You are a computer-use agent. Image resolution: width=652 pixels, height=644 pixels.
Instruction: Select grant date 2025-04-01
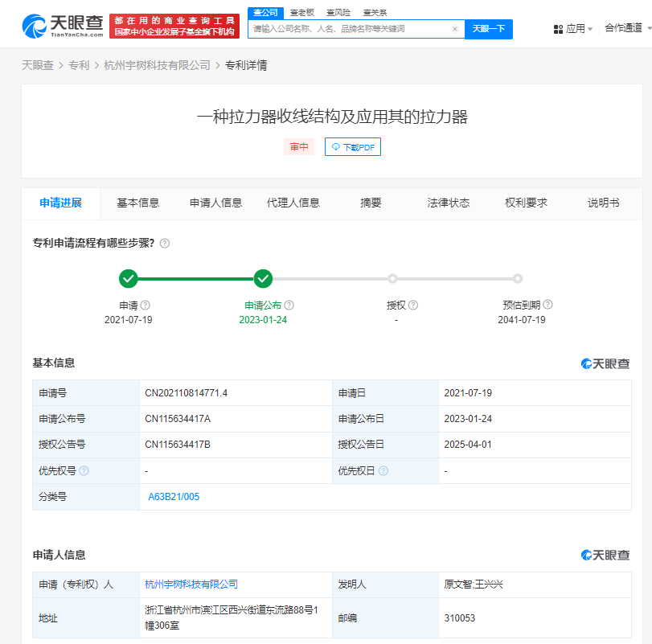[468, 445]
